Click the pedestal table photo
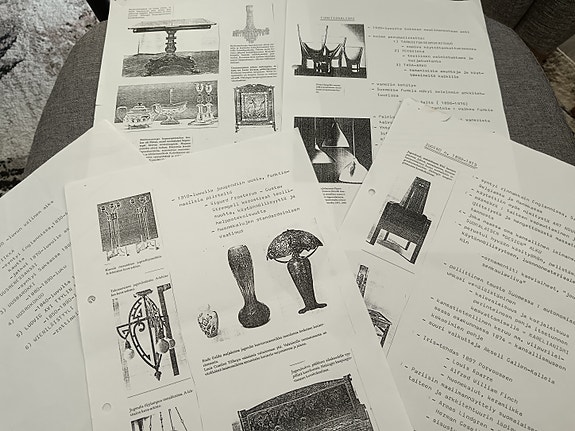 coord(170,48)
